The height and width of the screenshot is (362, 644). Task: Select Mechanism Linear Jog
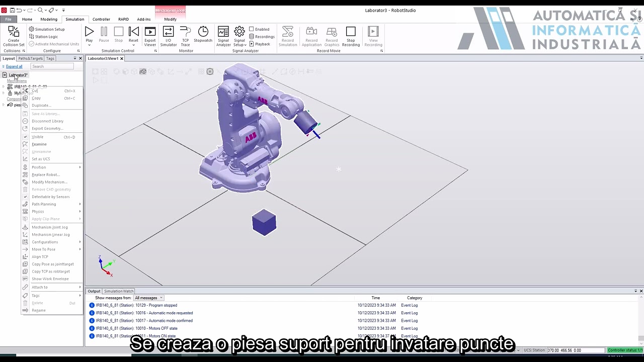(x=51, y=235)
